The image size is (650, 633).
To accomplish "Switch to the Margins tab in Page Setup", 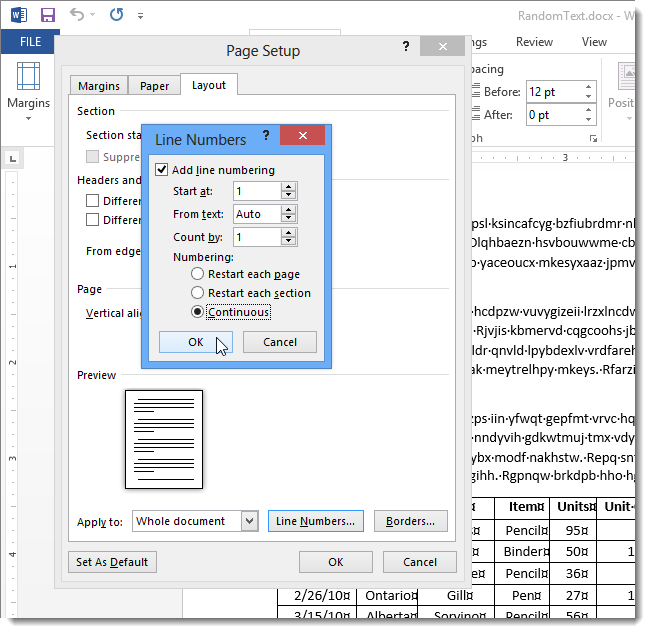I will (x=99, y=86).
